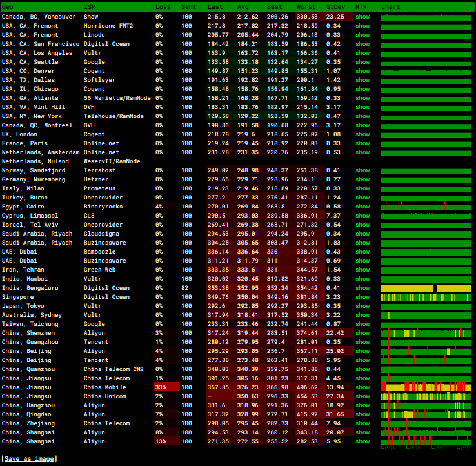Image resolution: width=476 pixels, height=466 pixels.
Task: Click the Geo column header
Action: pyautogui.click(x=8, y=7)
